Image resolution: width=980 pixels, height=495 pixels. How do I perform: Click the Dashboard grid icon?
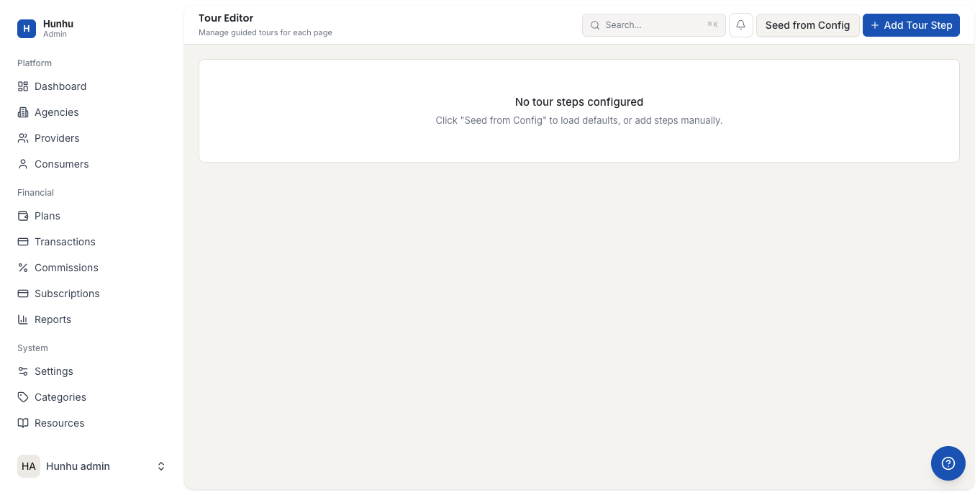[x=23, y=86]
